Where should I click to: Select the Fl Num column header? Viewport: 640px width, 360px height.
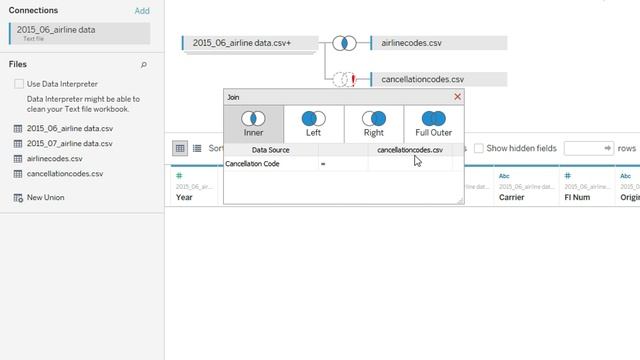pyautogui.click(x=577, y=198)
